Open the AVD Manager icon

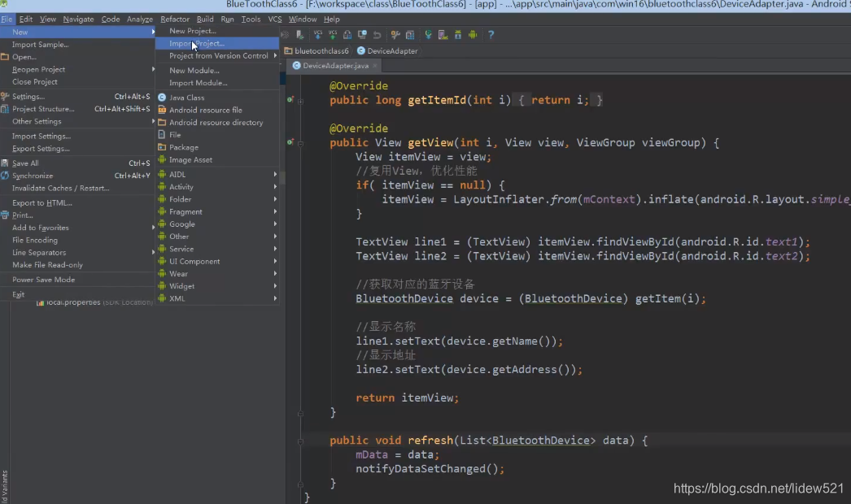443,35
